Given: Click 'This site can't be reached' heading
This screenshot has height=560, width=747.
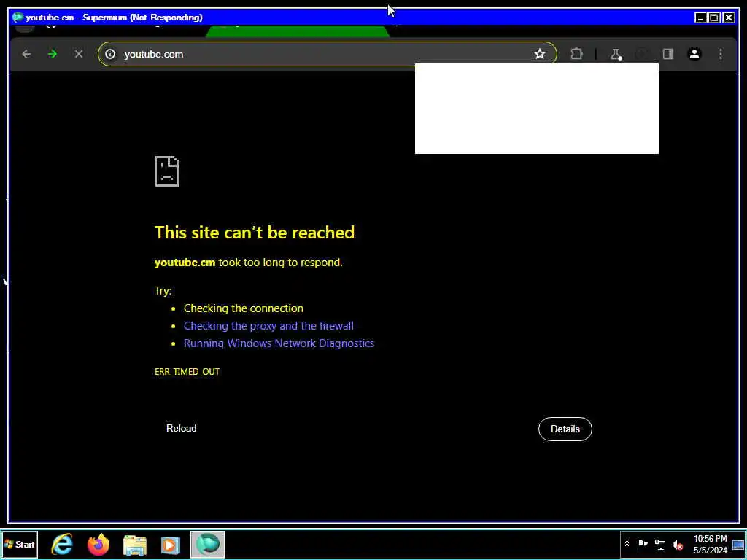Looking at the screenshot, I should click(x=255, y=233).
